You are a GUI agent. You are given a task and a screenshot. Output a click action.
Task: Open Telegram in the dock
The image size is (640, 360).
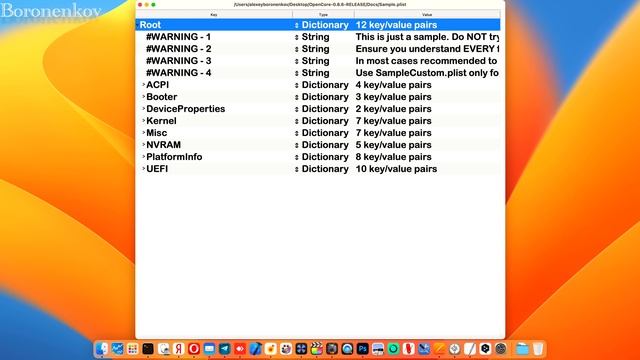tap(224, 349)
